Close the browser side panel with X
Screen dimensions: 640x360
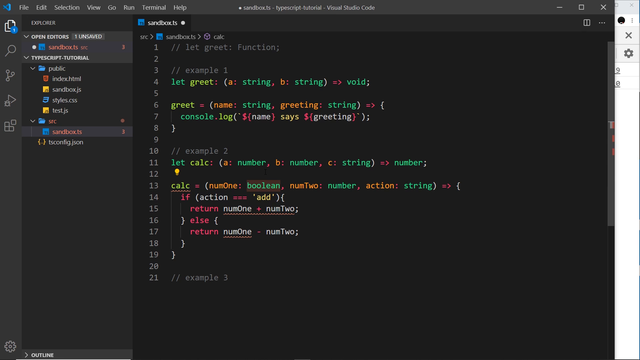coord(629,36)
